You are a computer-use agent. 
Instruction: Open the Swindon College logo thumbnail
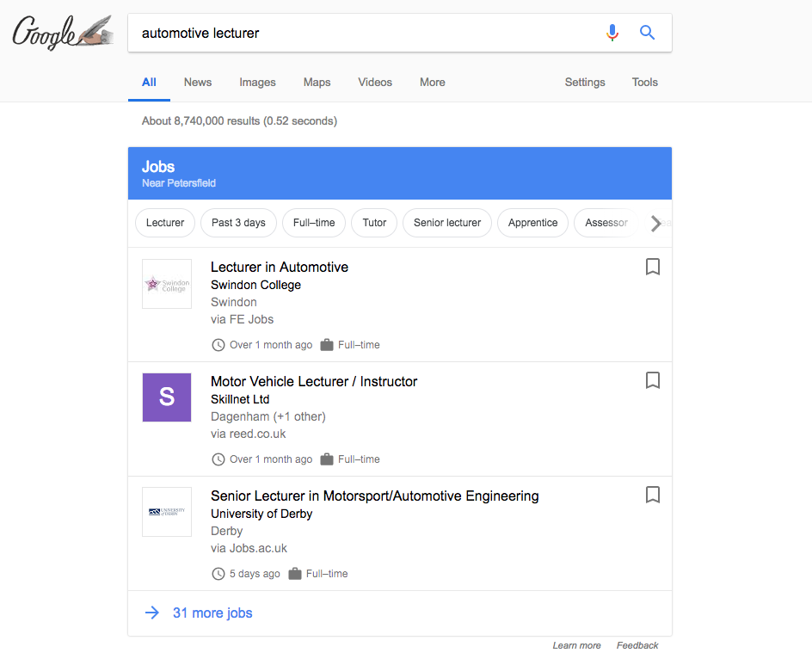tap(167, 284)
